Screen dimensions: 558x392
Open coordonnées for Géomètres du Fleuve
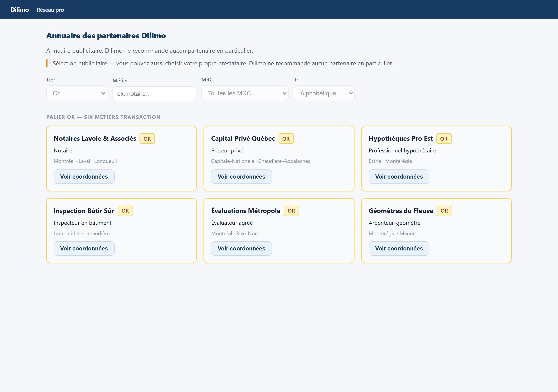(399, 248)
